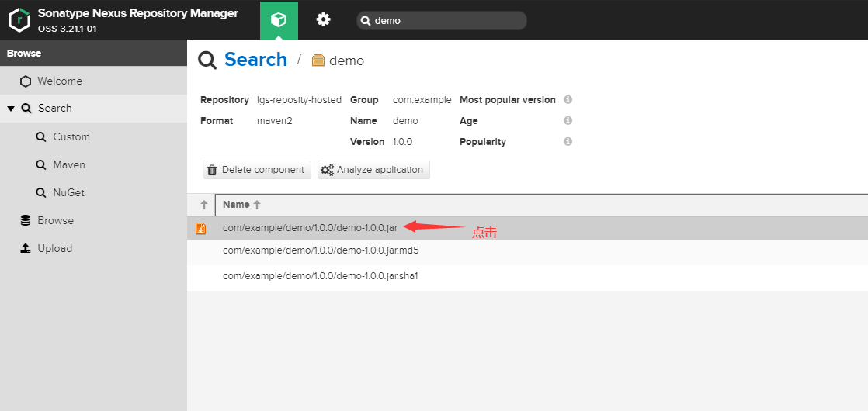Screen dimensions: 868x411
Task: Click the version value 1.0.0
Action: 402,142
